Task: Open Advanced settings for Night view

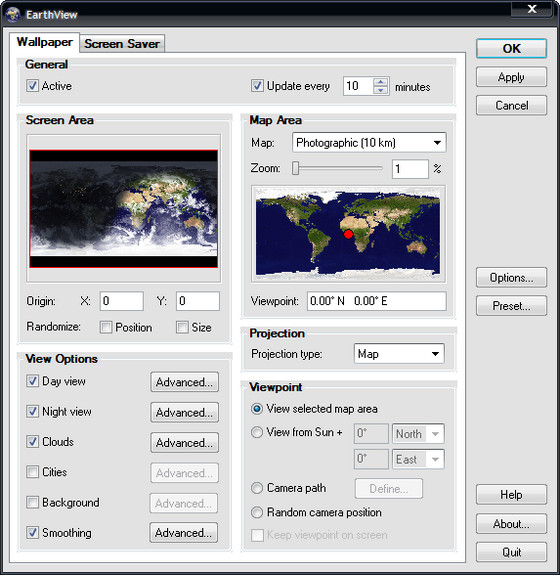Action: (184, 412)
